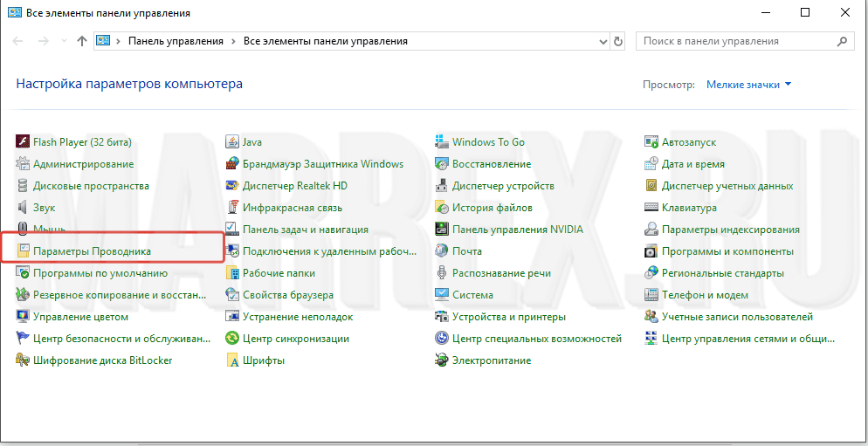Click the Параметры Проводника icon

click(x=22, y=251)
